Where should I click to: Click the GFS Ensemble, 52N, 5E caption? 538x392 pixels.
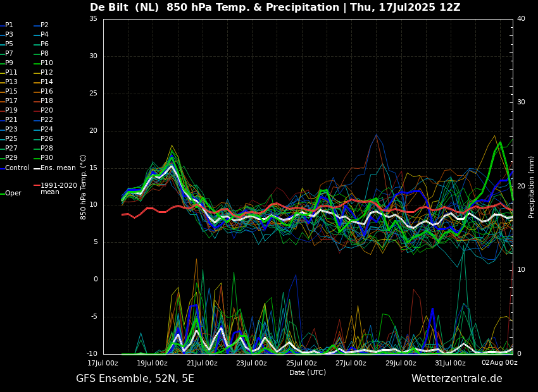(x=135, y=379)
